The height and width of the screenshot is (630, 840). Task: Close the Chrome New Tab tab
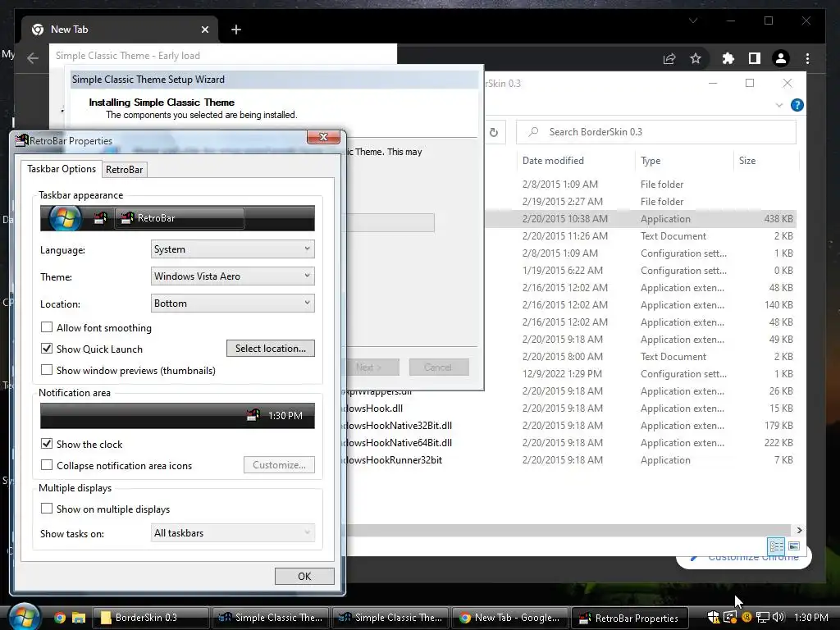tap(204, 30)
